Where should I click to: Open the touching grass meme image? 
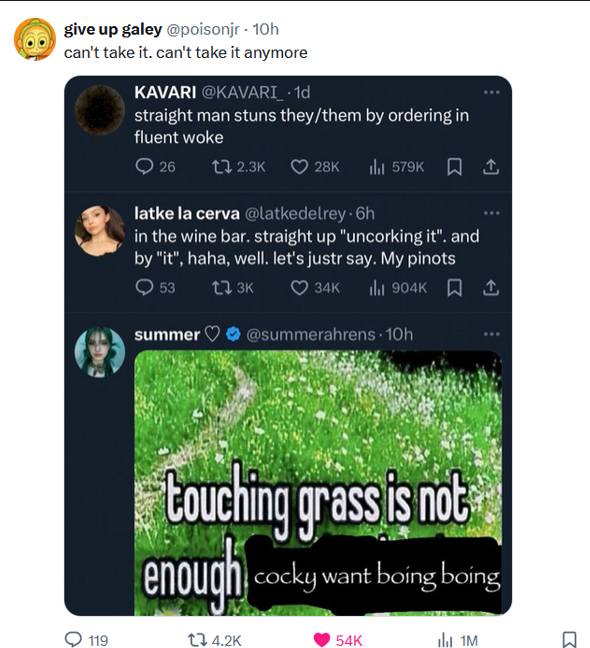[x=318, y=483]
